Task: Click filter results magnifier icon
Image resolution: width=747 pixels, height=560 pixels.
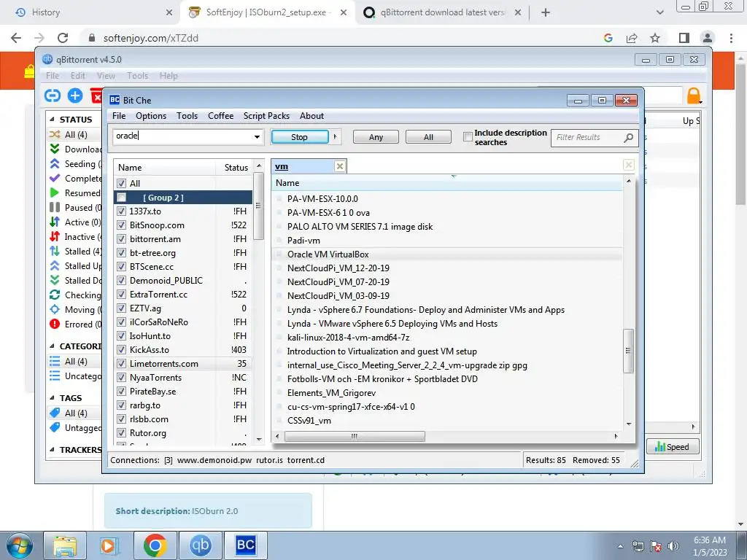Action: point(628,137)
